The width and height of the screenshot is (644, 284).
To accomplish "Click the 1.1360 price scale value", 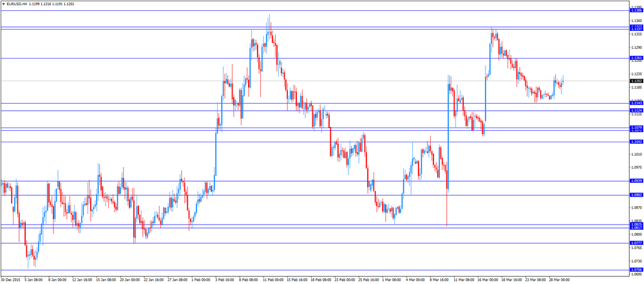I will coord(638,21).
